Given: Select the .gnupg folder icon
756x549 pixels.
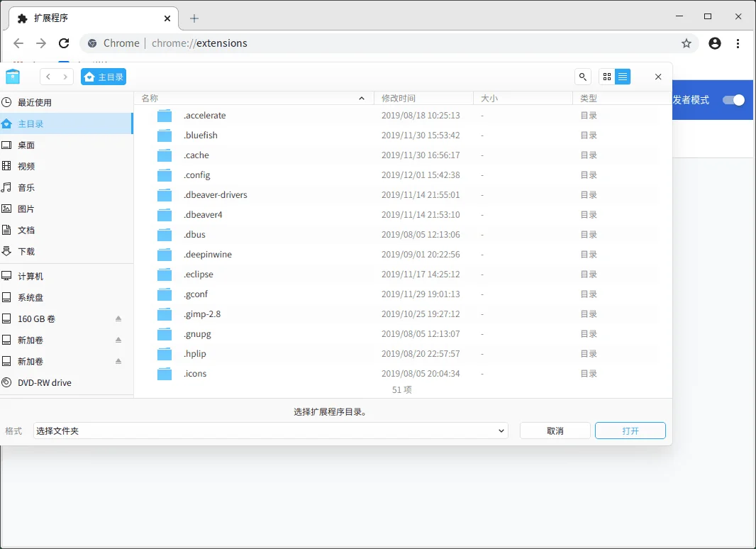Looking at the screenshot, I should 165,333.
